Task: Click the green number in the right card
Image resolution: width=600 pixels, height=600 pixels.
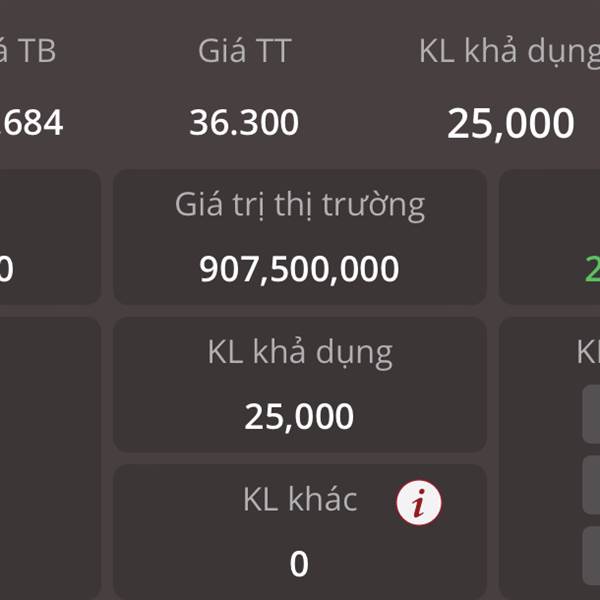Action: tap(592, 269)
